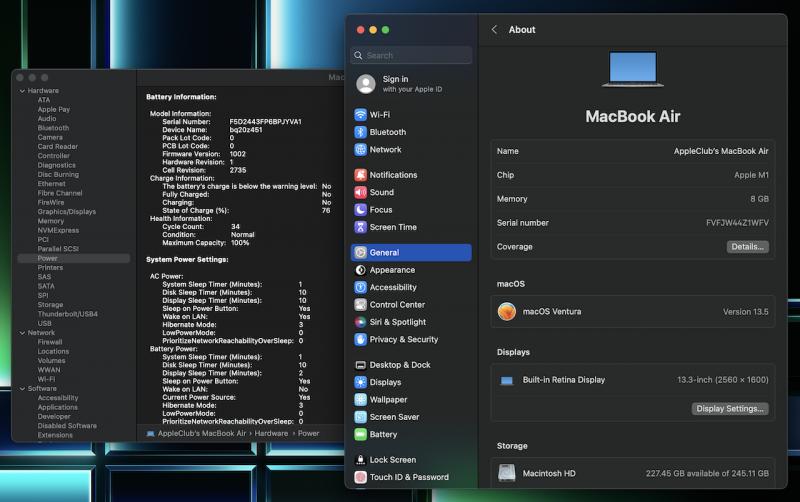Image resolution: width=800 pixels, height=502 pixels.
Task: Click Sign in with your Apple ID
Action: point(412,84)
